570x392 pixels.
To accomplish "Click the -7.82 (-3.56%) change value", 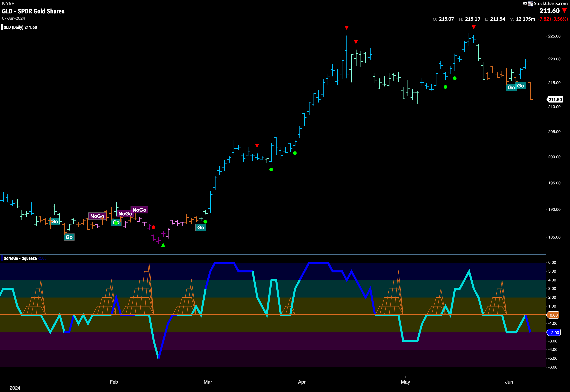I will [553, 19].
